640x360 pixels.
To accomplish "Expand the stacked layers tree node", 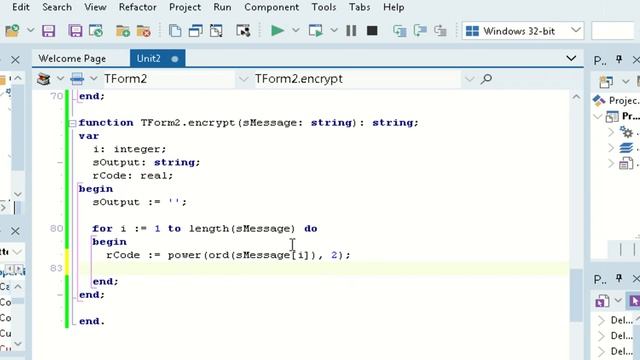I will (611, 148).
